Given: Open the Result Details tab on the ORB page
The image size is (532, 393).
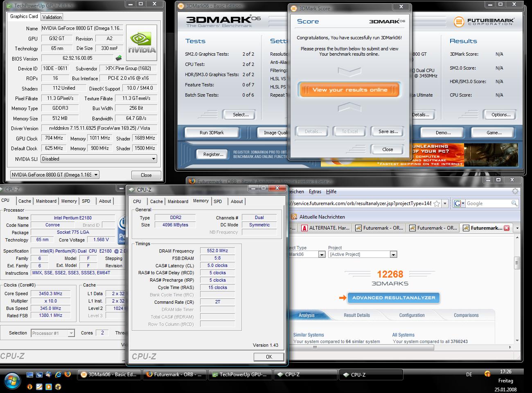Looking at the screenshot, I should pyautogui.click(x=357, y=315).
